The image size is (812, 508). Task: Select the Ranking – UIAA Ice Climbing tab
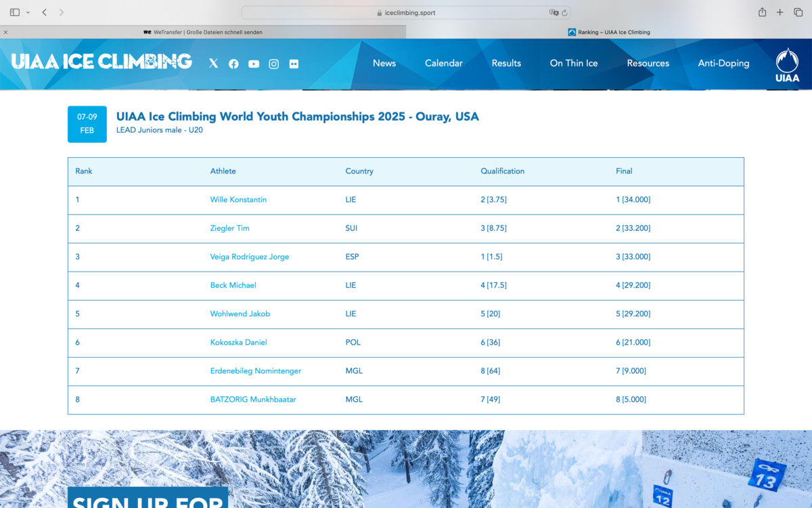pyautogui.click(x=609, y=32)
